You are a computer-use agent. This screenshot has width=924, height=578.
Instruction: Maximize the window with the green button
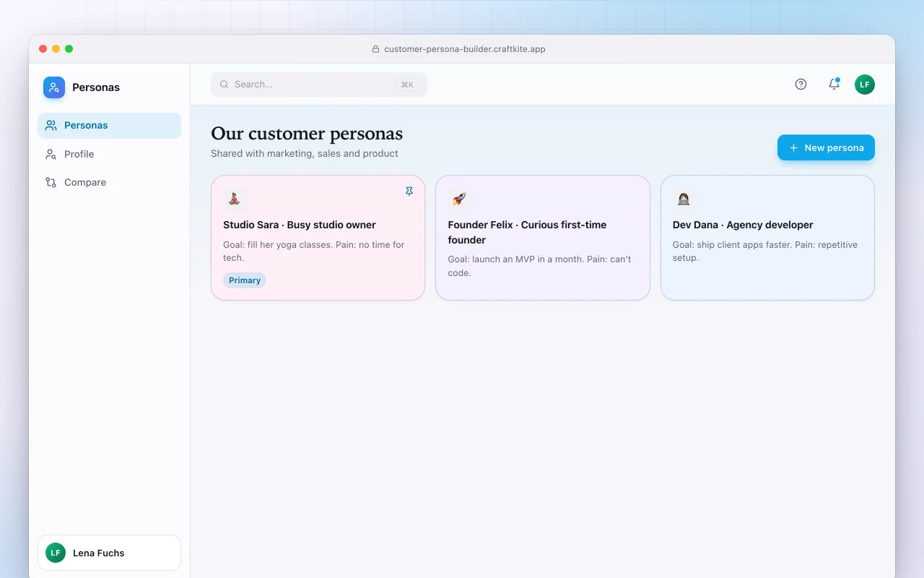click(69, 49)
